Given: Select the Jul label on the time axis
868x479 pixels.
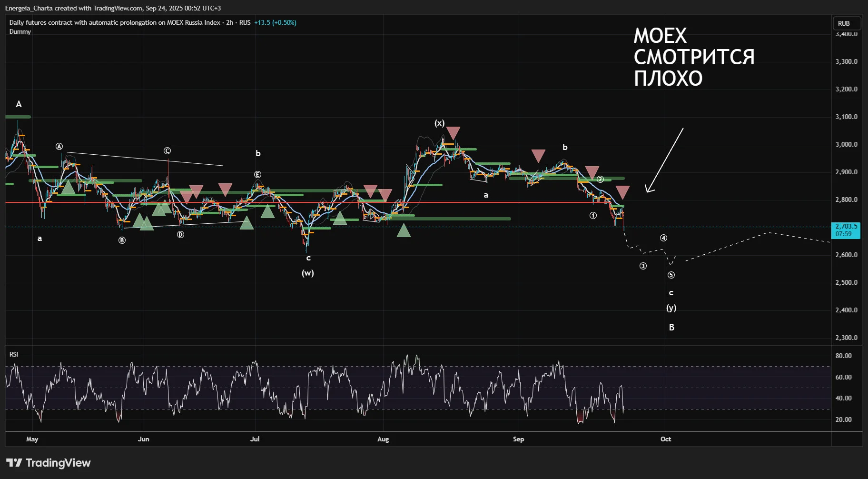Looking at the screenshot, I should click(255, 439).
